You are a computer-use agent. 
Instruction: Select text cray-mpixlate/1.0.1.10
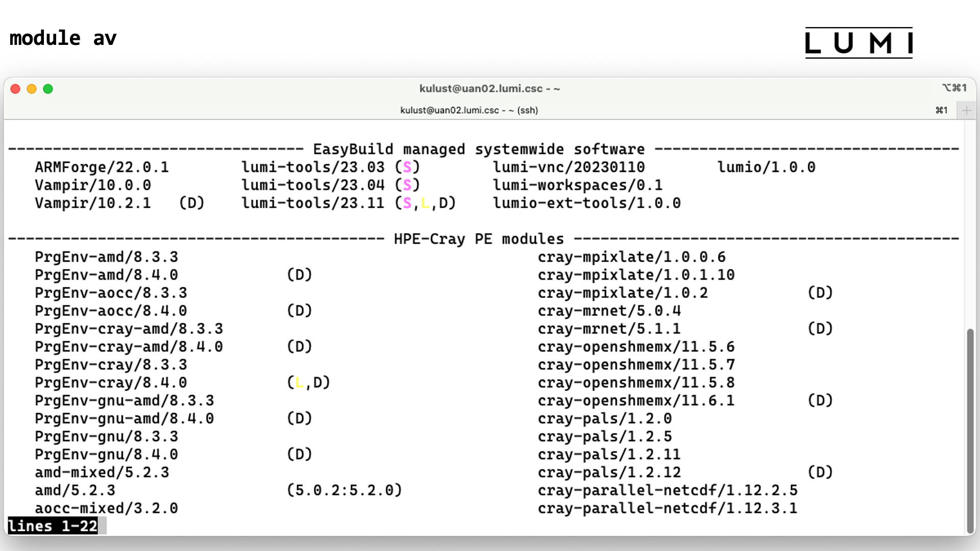point(636,275)
